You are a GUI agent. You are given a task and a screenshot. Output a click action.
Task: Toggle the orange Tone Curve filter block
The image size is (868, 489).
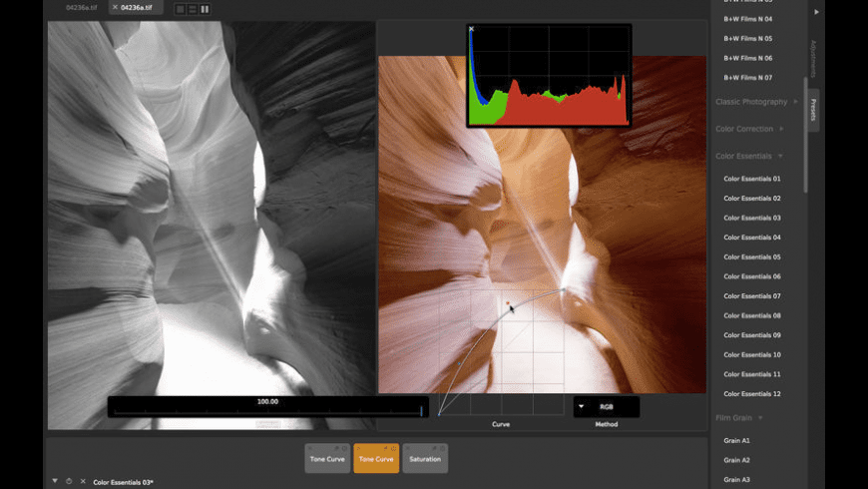[376, 458]
